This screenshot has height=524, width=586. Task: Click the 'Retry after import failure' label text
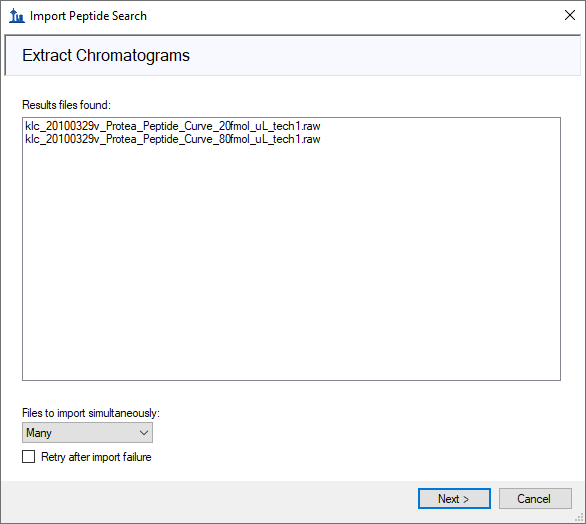point(96,457)
